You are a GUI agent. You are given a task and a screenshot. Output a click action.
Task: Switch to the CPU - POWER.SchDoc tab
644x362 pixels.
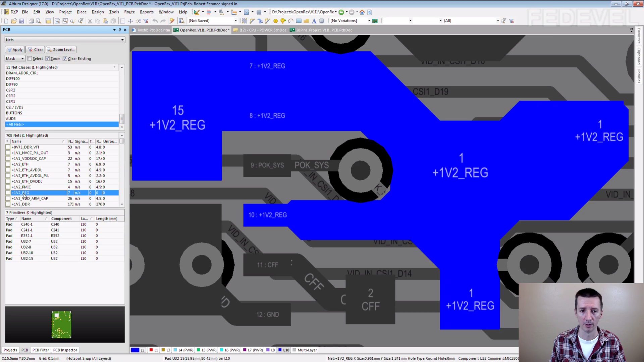click(x=260, y=30)
